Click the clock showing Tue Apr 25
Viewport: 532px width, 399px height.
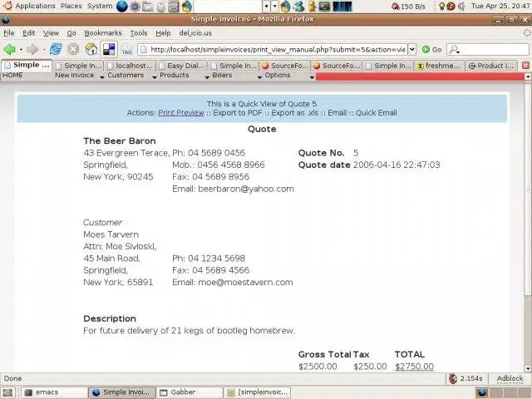pyautogui.click(x=500, y=6)
